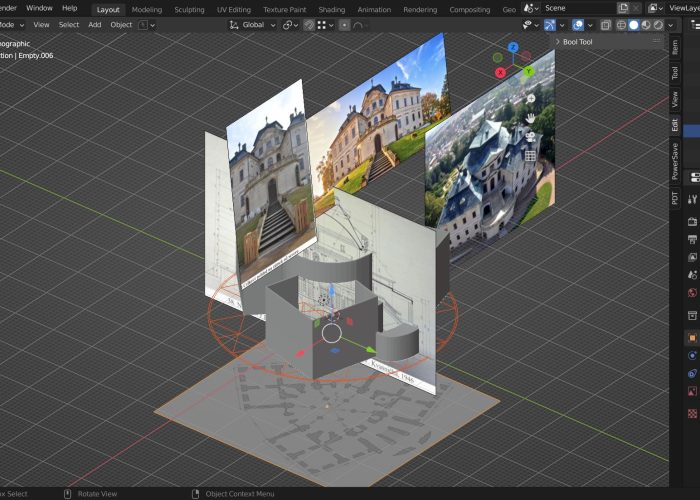This screenshot has height=500, width=700.
Task: Open the Add menu in viewport header
Action: (x=94, y=24)
